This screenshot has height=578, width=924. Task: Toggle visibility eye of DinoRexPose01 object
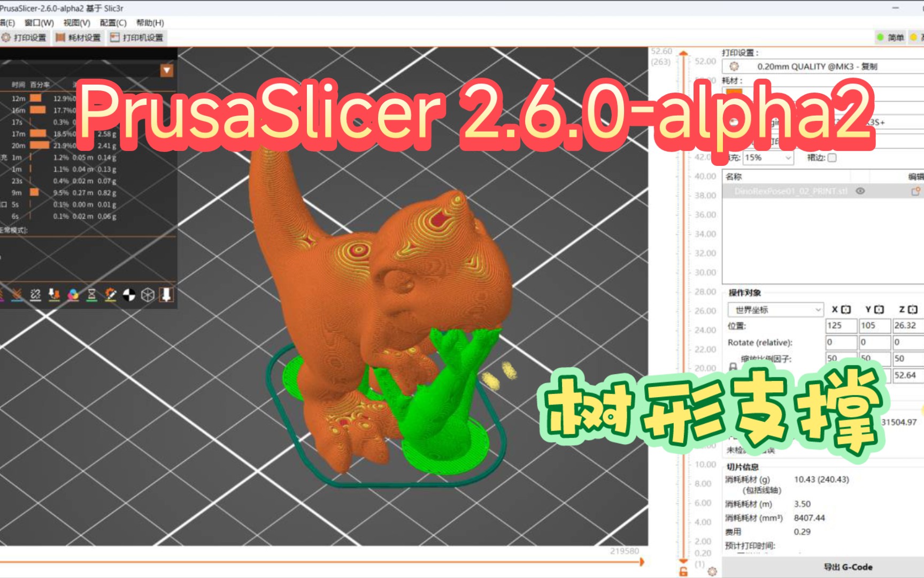pyautogui.click(x=860, y=191)
